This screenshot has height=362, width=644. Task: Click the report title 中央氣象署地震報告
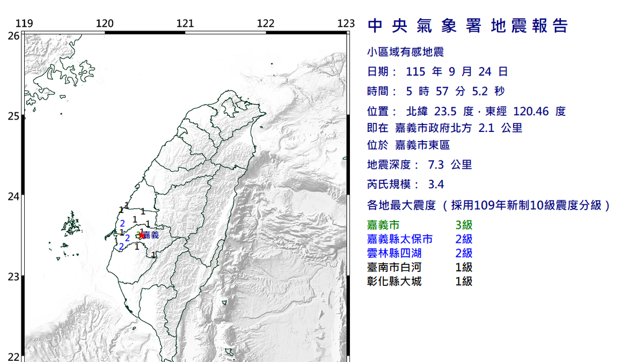coord(468,26)
